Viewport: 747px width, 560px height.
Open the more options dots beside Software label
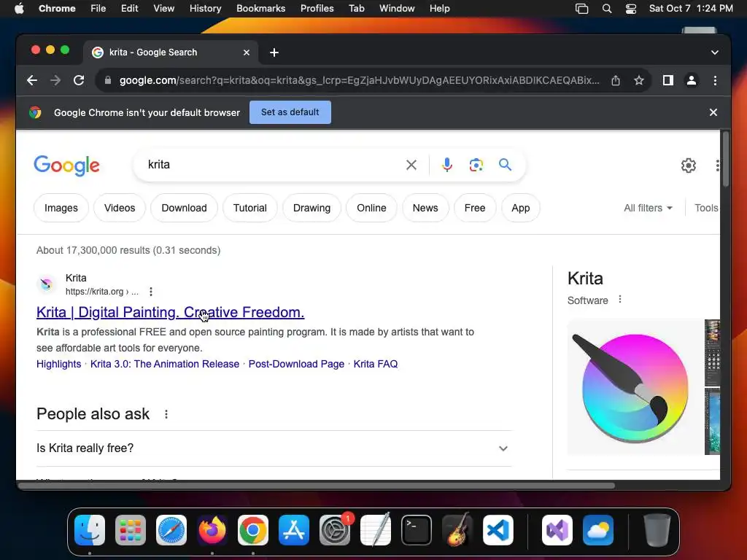619,299
